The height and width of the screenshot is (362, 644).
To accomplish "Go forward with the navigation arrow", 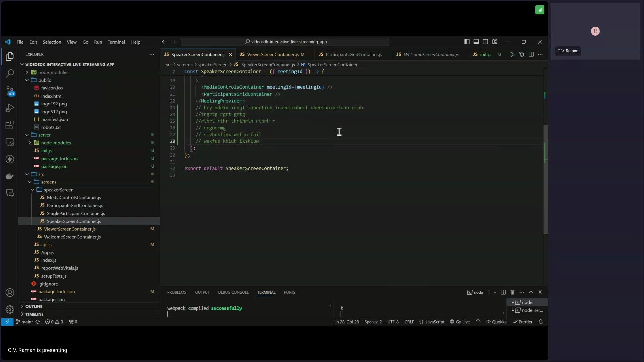I will click(x=173, y=42).
